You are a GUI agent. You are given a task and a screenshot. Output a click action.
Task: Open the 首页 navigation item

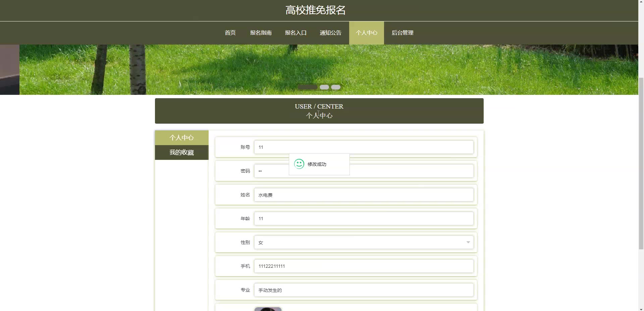click(230, 33)
